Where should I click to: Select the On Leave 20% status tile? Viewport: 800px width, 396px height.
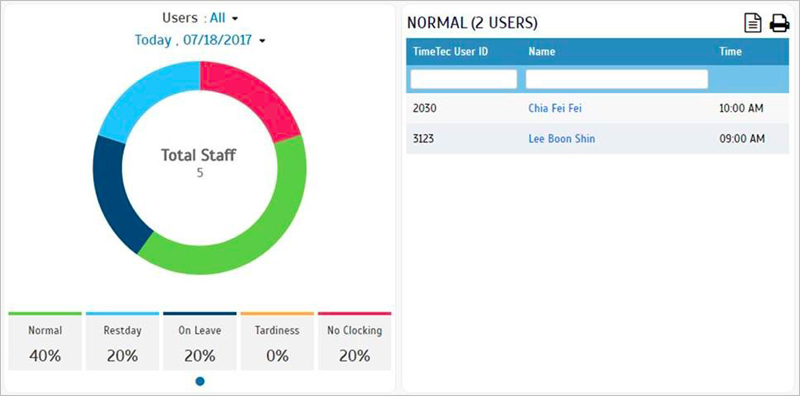(x=200, y=341)
